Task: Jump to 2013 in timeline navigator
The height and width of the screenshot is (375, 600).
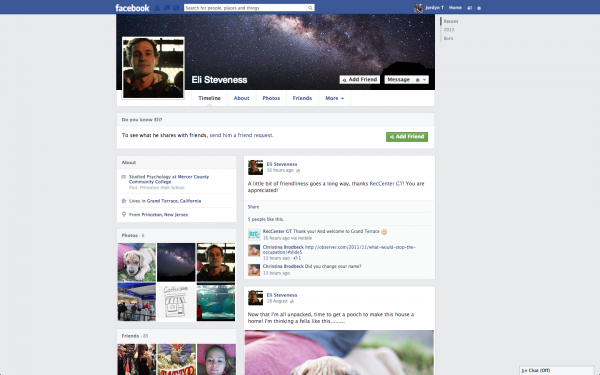Action: (449, 29)
